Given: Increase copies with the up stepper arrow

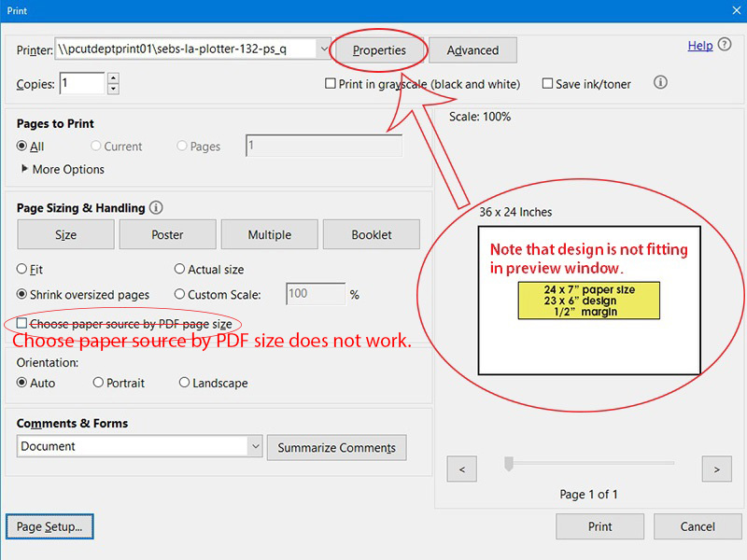Looking at the screenshot, I should point(113,78).
